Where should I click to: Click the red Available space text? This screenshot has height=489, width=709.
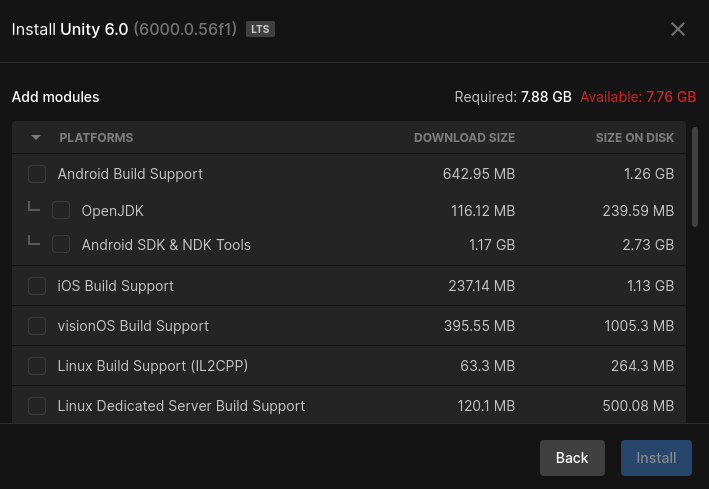tap(638, 97)
